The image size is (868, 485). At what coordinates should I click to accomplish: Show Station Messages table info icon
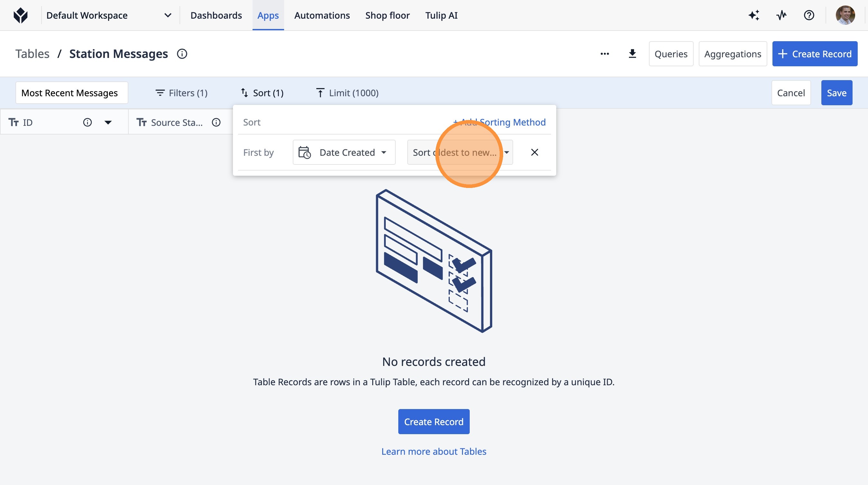click(x=182, y=54)
